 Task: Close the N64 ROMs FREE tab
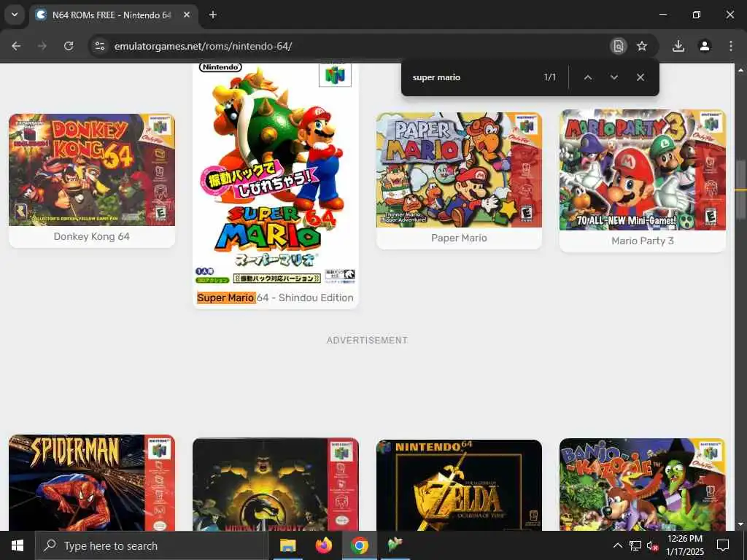click(x=187, y=15)
